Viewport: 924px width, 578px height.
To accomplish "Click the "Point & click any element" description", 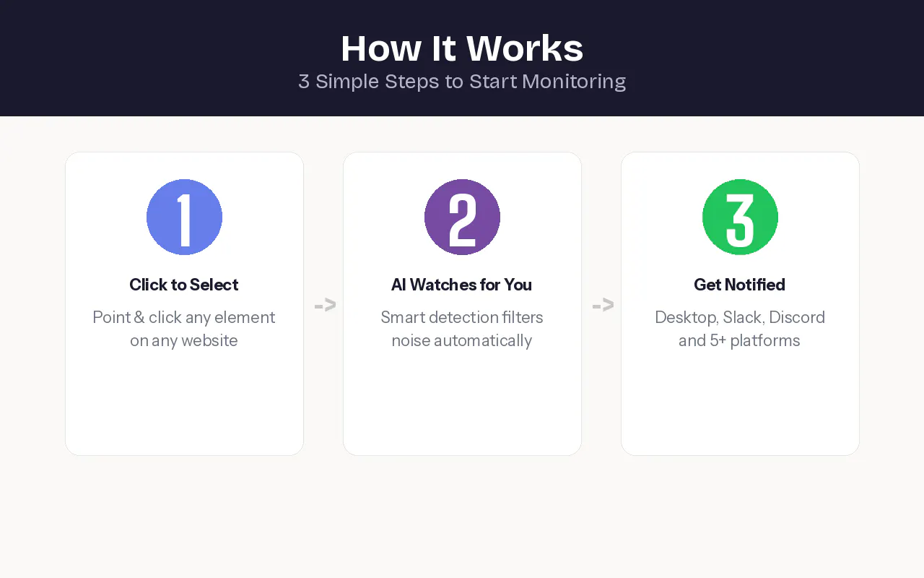I will click(x=184, y=317).
